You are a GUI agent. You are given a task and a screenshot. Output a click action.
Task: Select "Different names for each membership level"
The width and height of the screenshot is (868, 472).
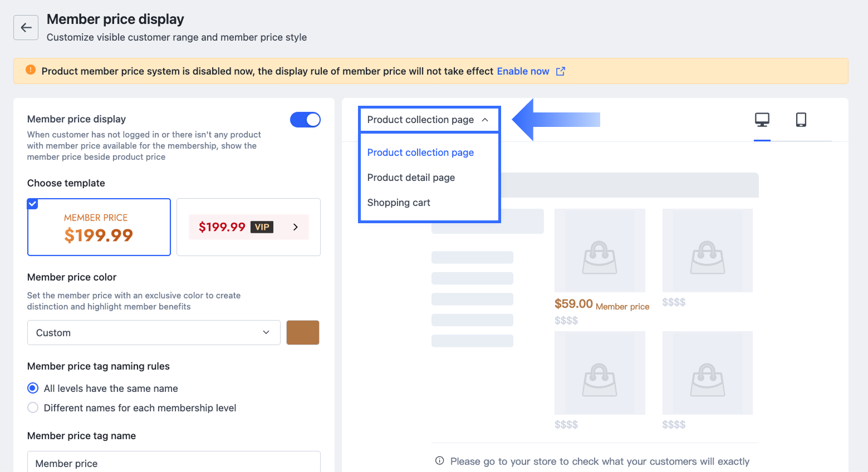coord(33,407)
